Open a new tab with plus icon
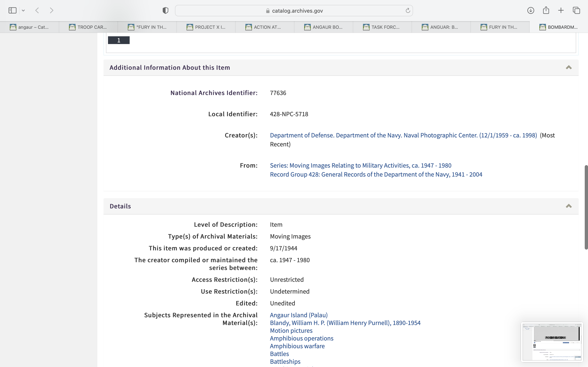588x367 pixels. (x=561, y=10)
